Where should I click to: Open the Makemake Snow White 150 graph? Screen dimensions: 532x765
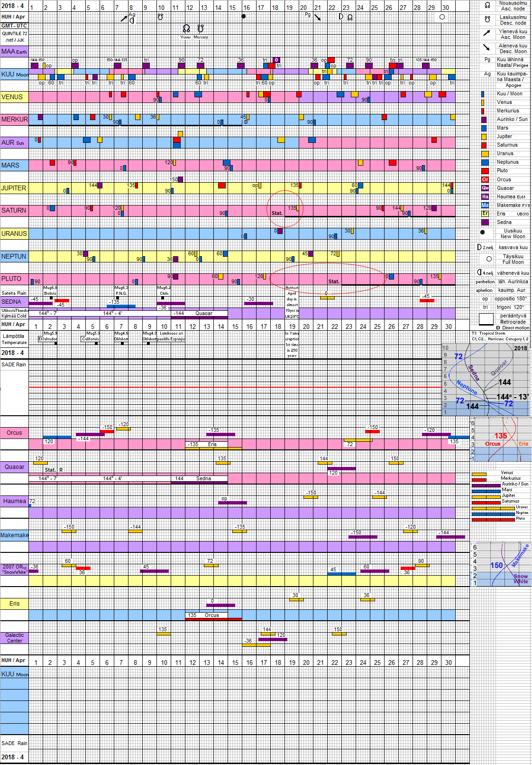tap(501, 564)
